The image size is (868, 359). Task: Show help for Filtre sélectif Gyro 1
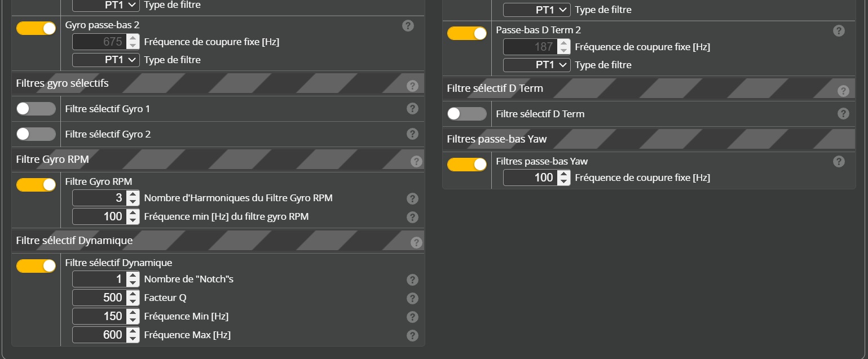pyautogui.click(x=412, y=109)
